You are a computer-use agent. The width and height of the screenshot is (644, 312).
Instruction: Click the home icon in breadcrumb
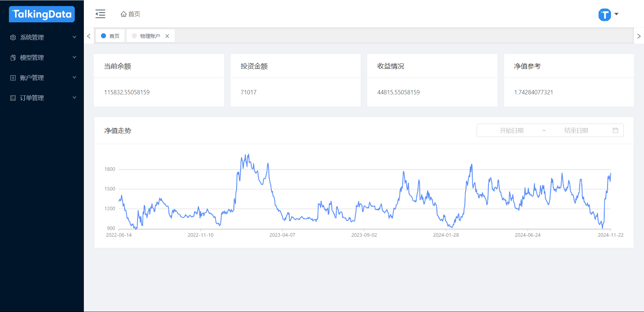tap(124, 14)
